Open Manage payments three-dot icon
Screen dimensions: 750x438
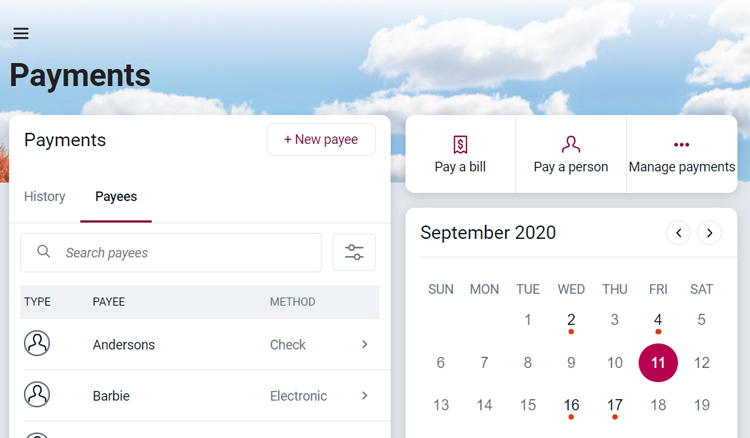click(682, 145)
